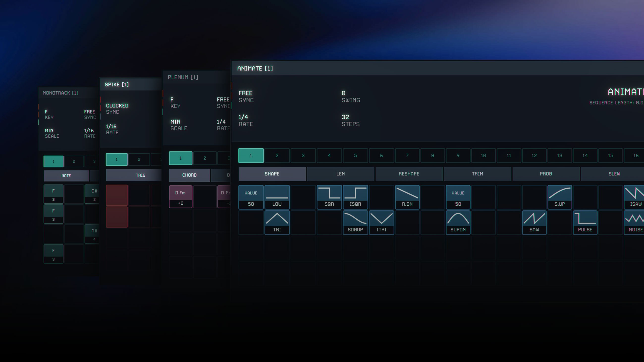Click the TRI triangle waveform cell

tap(277, 222)
